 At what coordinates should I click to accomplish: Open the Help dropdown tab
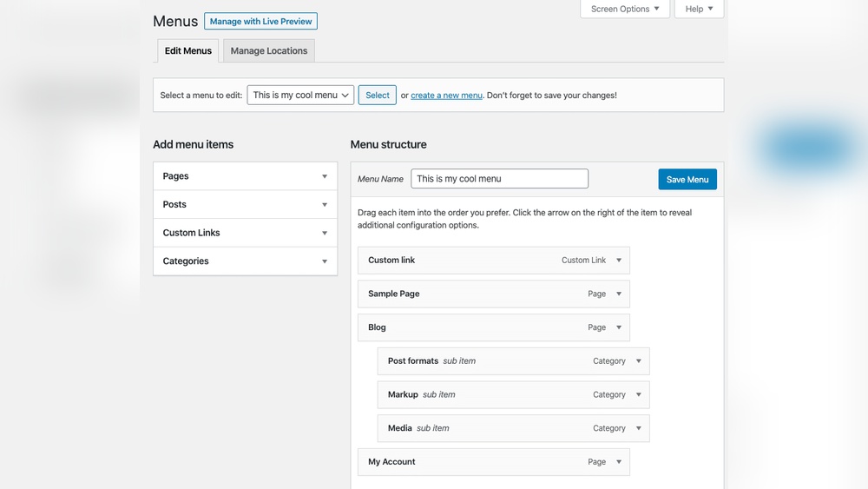click(x=699, y=9)
